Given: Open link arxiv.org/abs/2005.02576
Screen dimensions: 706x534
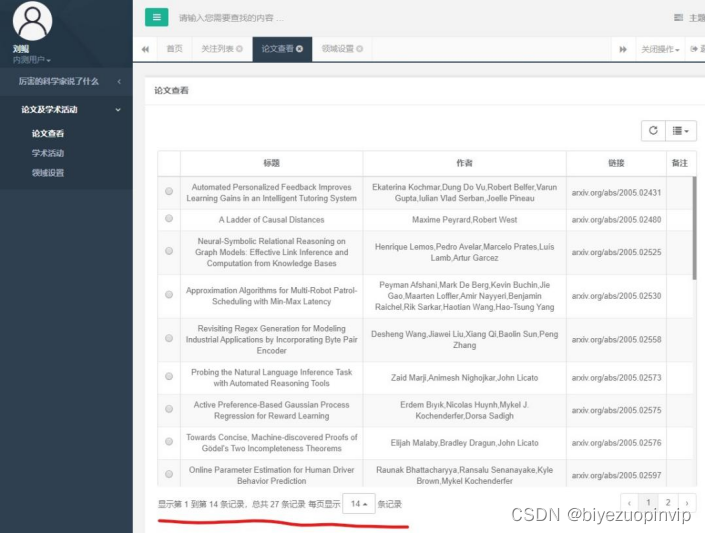Looking at the screenshot, I should click(616, 443).
